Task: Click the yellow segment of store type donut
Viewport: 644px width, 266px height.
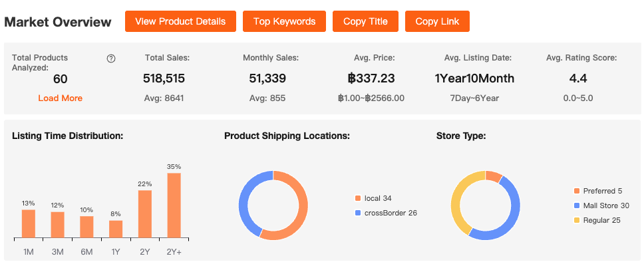Action: (457, 199)
